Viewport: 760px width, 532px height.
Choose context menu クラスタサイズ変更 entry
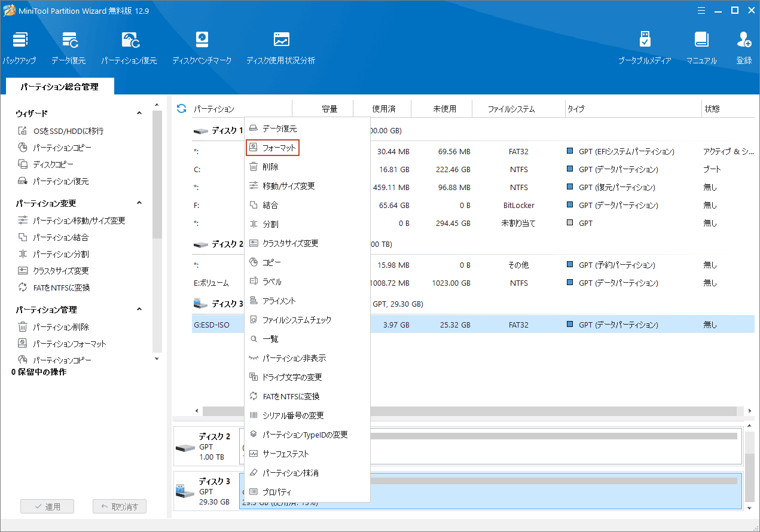tap(307, 243)
